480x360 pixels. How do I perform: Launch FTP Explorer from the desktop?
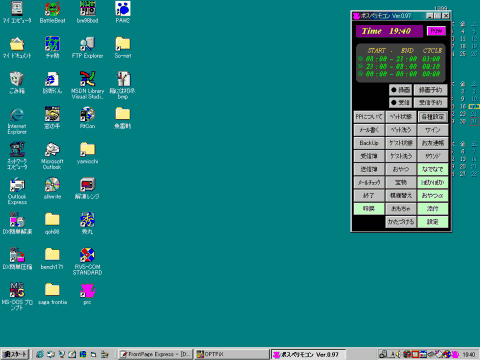coord(87,47)
